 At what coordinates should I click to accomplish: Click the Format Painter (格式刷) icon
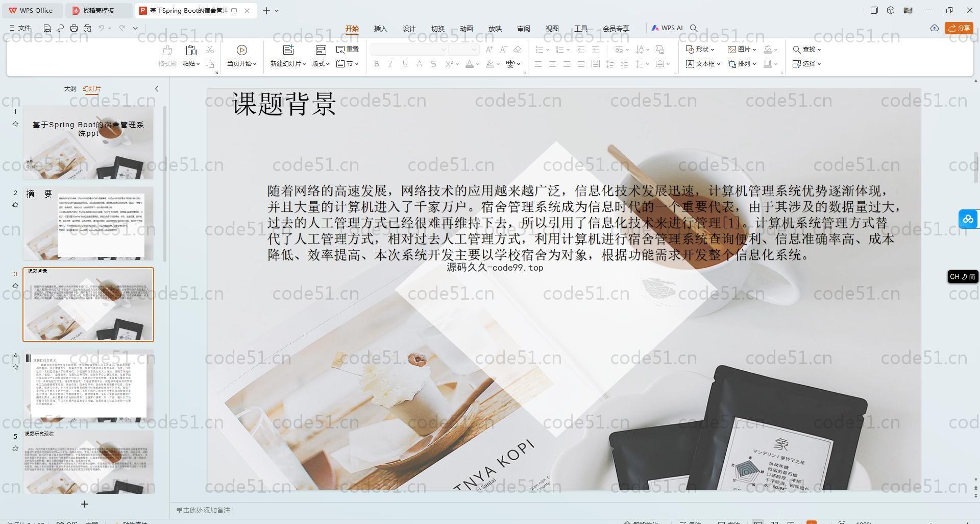point(167,51)
